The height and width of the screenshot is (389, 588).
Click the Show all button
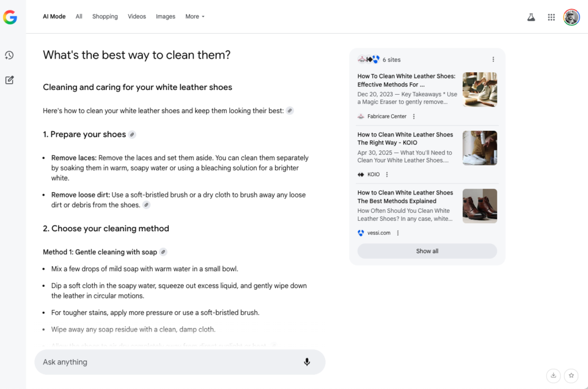tap(427, 251)
